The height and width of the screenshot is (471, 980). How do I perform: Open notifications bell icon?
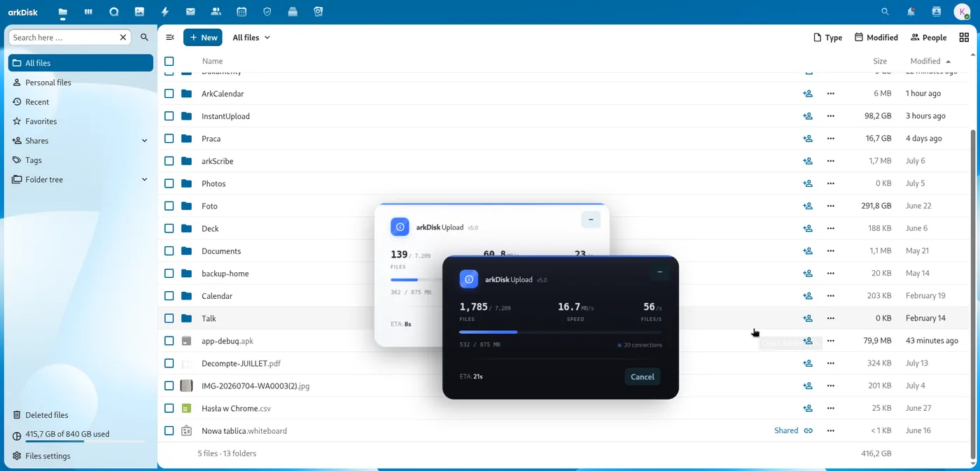pyautogui.click(x=911, y=12)
